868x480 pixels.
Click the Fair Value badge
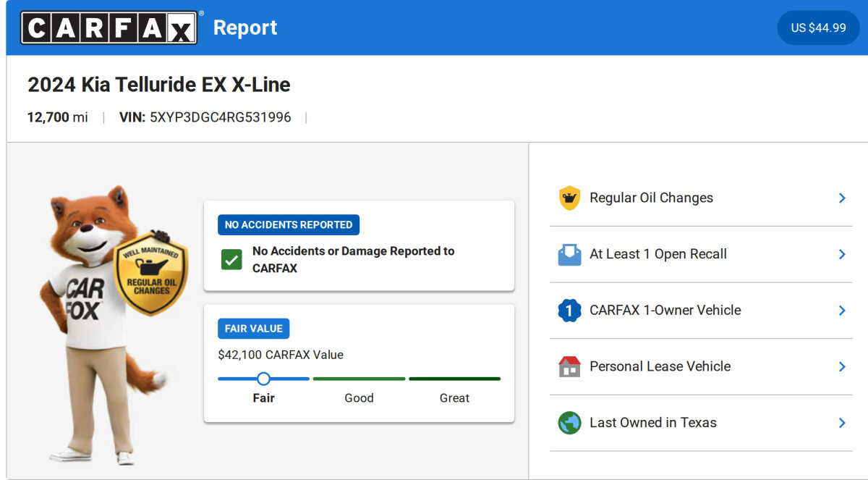tap(253, 329)
